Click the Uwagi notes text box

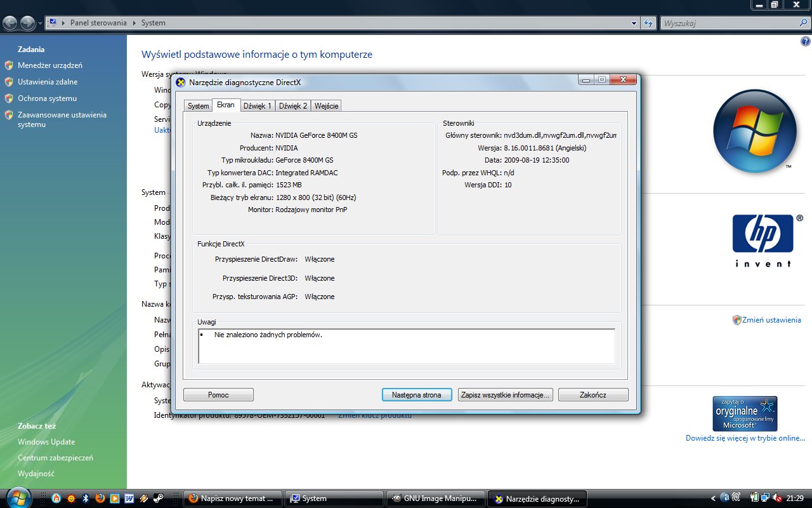[x=407, y=346]
